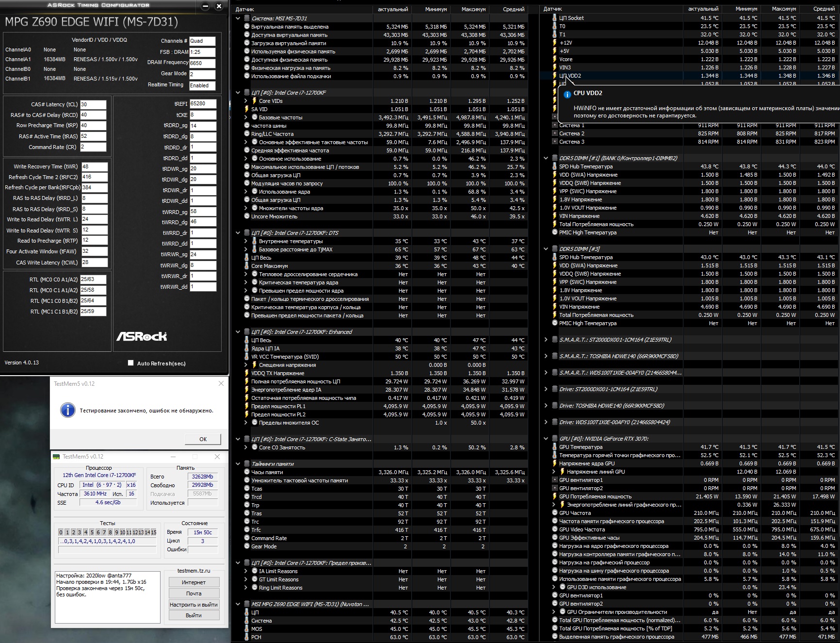Click the thermometer icon next to PCH
The image size is (840, 643).
246,637
